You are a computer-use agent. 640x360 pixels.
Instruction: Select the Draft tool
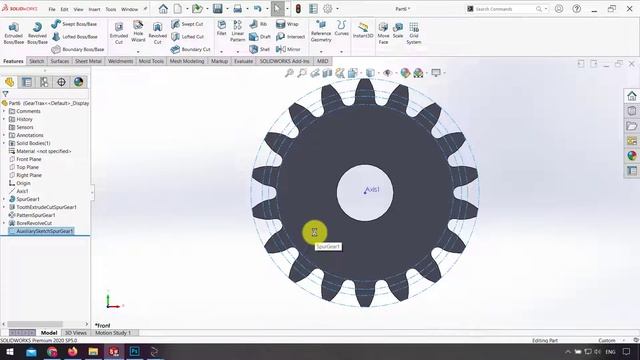point(260,37)
